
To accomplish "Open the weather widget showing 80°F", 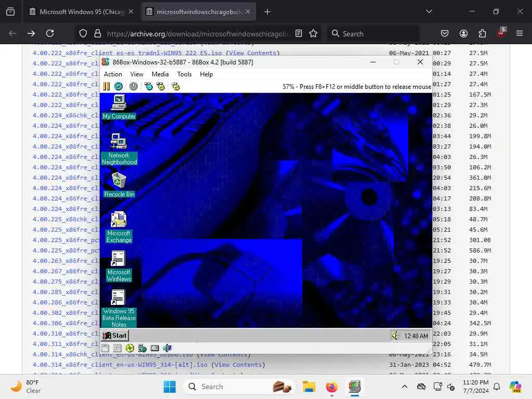I will (25, 387).
